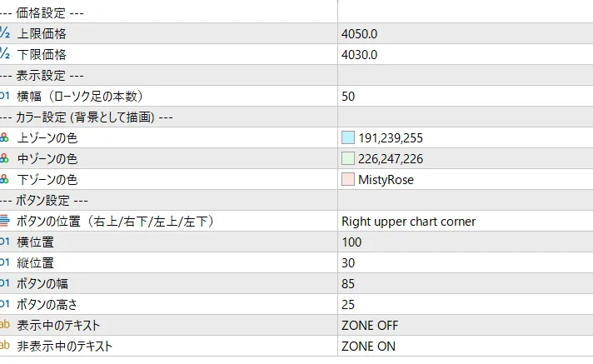
Task: Edit the 横幅 value 50
Action: (466, 96)
